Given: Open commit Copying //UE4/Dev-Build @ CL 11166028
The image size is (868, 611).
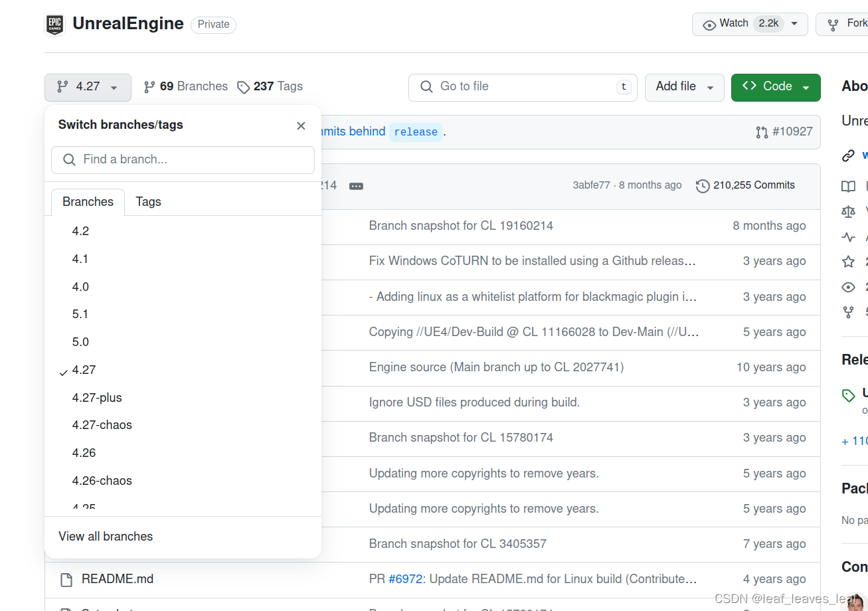Looking at the screenshot, I should click(534, 332).
